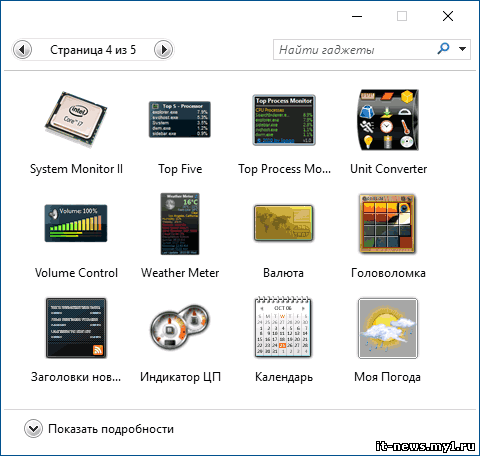Go to the previous gadgets page
The height and width of the screenshot is (456, 480).
[22, 50]
